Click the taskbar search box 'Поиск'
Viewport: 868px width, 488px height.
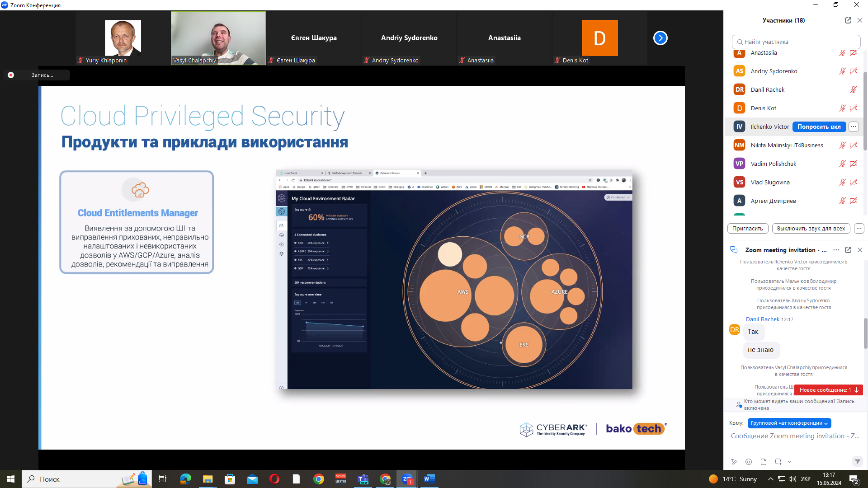click(87, 479)
